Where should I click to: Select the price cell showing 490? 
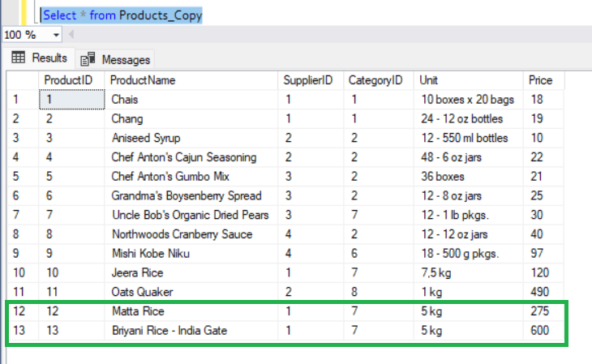pyautogui.click(x=540, y=292)
